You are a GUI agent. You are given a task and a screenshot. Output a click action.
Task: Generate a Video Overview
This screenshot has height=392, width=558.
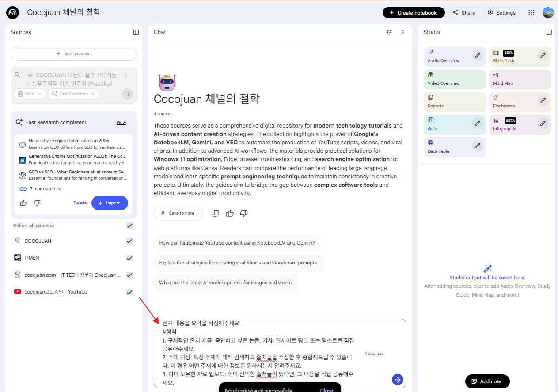pos(455,79)
